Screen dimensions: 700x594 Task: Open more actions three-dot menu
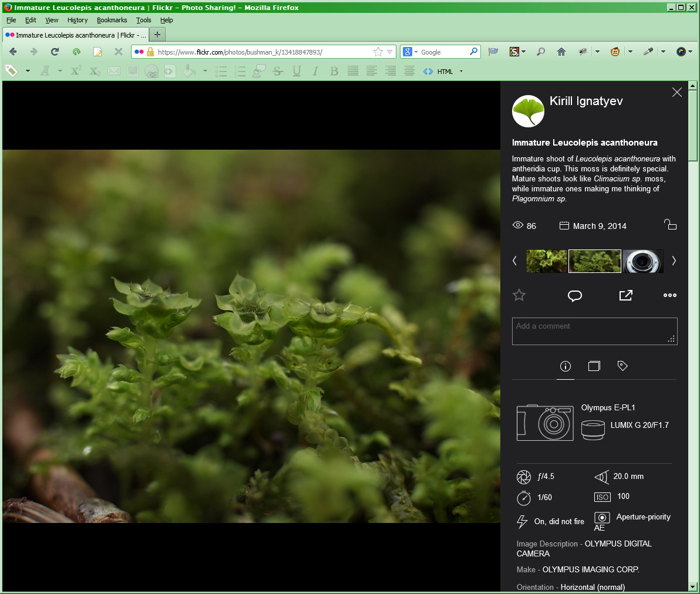pos(669,295)
